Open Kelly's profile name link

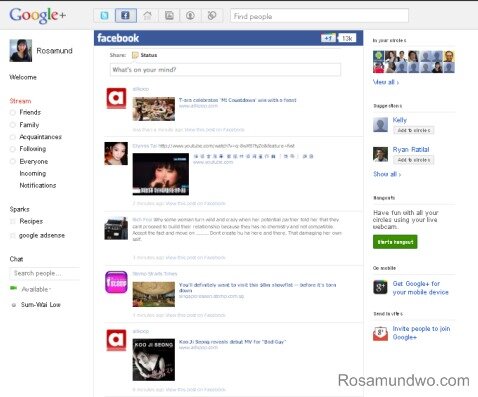tap(399, 120)
